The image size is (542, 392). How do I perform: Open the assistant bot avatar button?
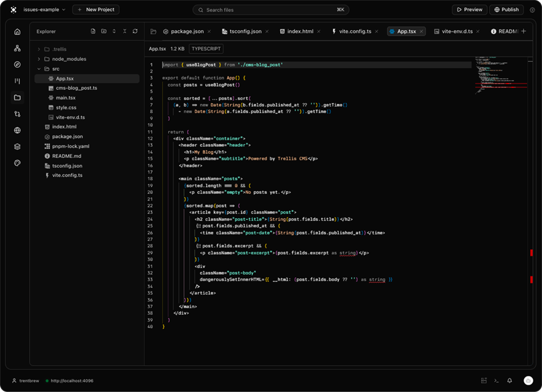pyautogui.click(x=528, y=381)
